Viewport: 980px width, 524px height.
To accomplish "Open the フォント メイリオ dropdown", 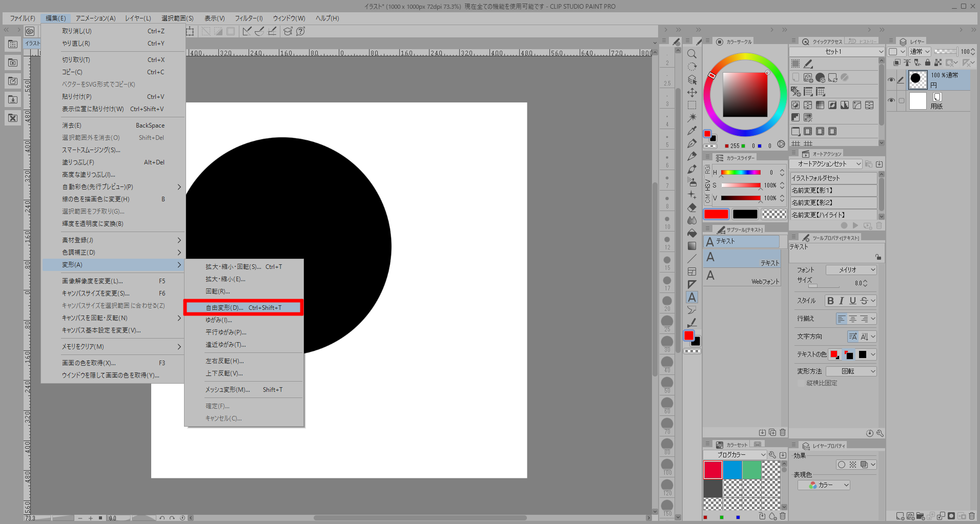I will click(x=851, y=270).
